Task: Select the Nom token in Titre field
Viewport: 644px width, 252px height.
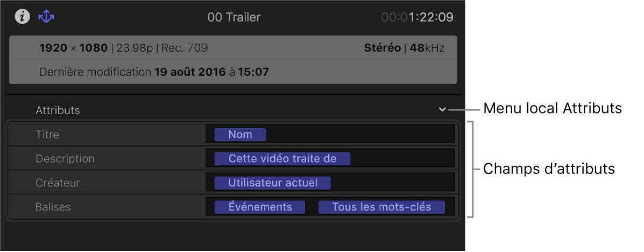Action: coord(240,135)
